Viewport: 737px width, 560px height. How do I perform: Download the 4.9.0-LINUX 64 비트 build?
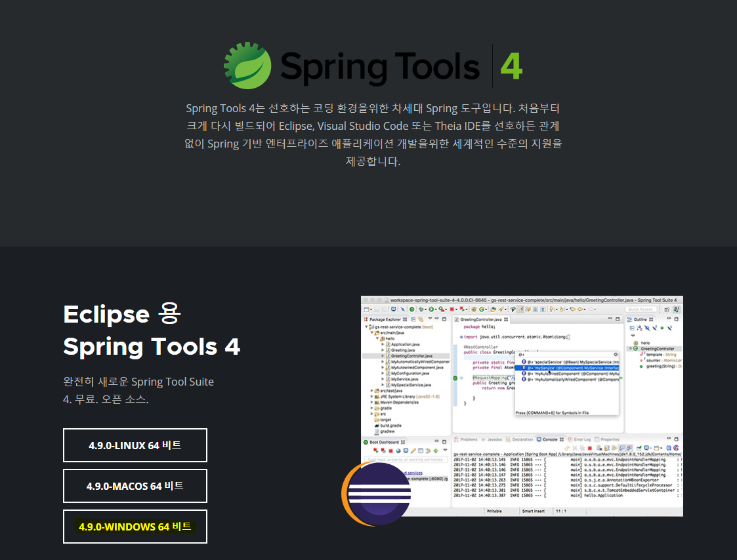pyautogui.click(x=135, y=445)
